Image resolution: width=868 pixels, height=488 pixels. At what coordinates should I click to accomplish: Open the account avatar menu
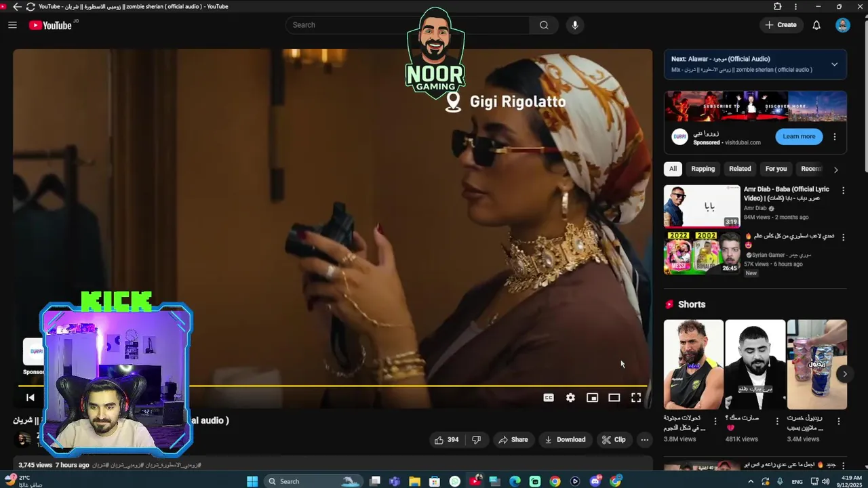tap(842, 25)
